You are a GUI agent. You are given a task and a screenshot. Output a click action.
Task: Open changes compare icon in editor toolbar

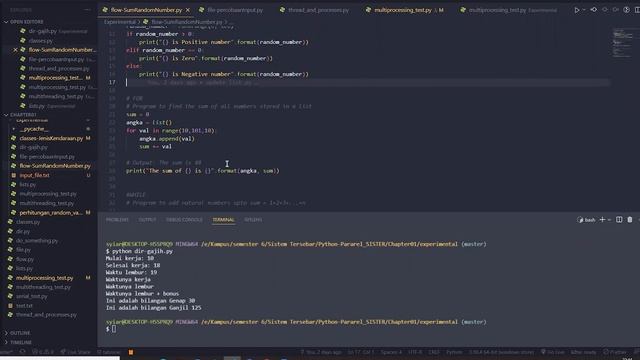click(x=594, y=10)
